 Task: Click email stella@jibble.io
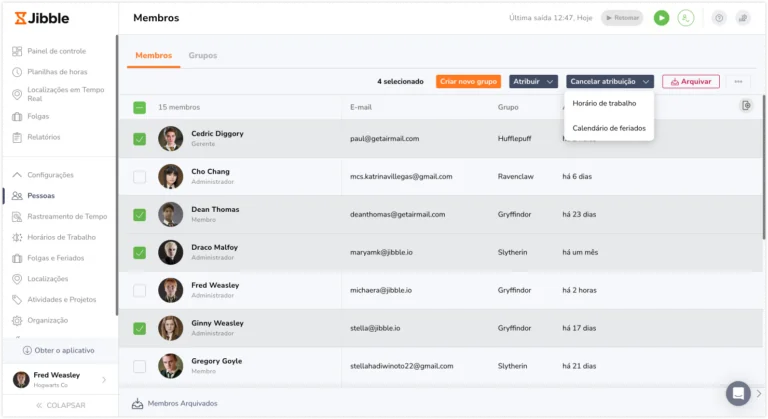[x=375, y=328]
